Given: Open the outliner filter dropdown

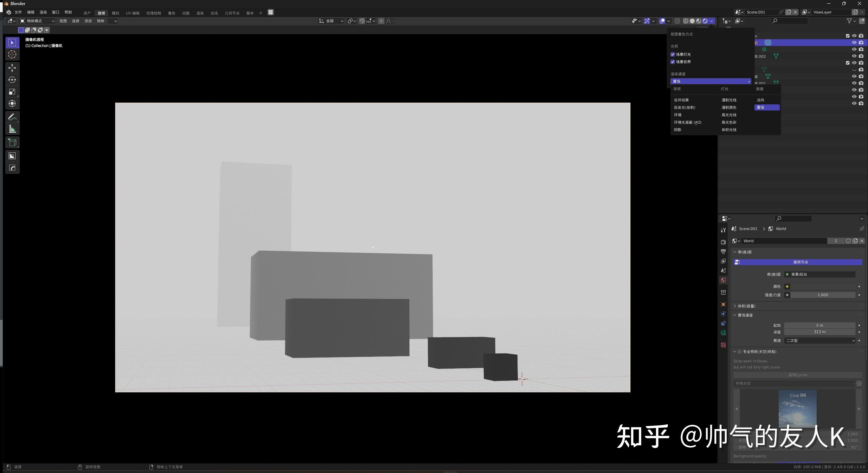Looking at the screenshot, I should click(x=851, y=21).
